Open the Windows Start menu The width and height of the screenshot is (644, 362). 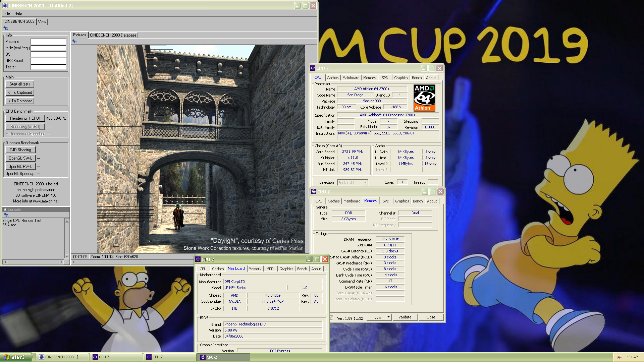pyautogui.click(x=16, y=357)
